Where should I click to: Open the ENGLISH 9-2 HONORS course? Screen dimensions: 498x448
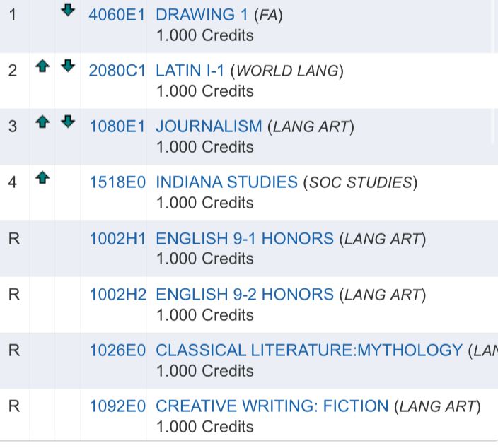pos(244,294)
